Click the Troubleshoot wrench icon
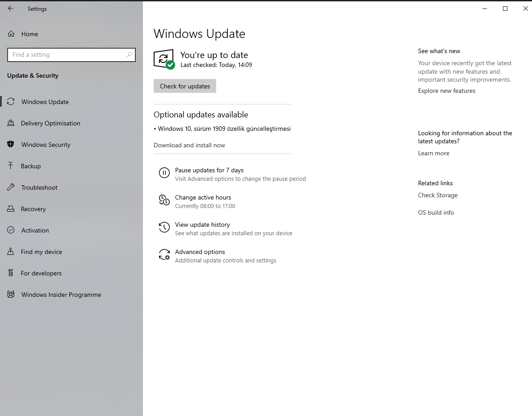Viewport: 532px width, 416px height. (x=11, y=187)
